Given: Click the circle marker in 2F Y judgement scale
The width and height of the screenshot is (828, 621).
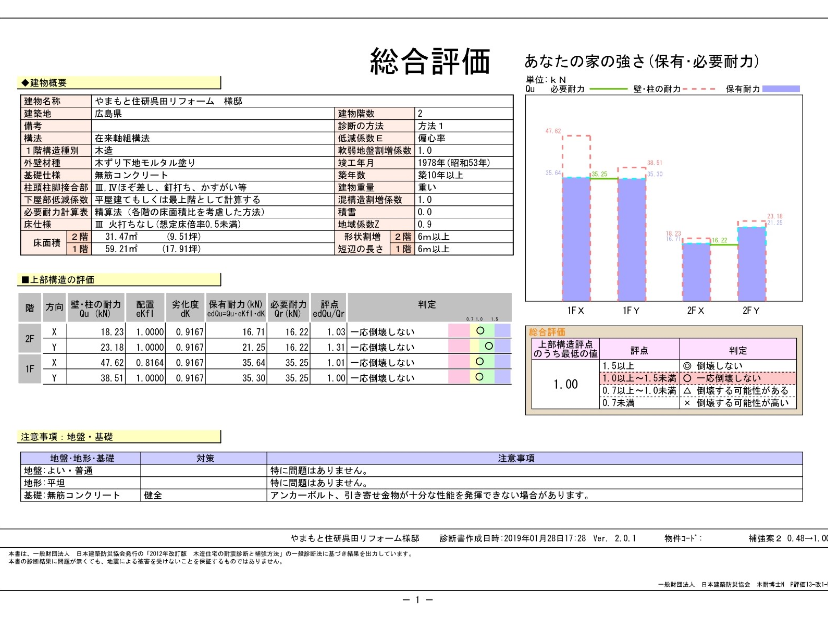Looking at the screenshot, I should [x=489, y=346].
